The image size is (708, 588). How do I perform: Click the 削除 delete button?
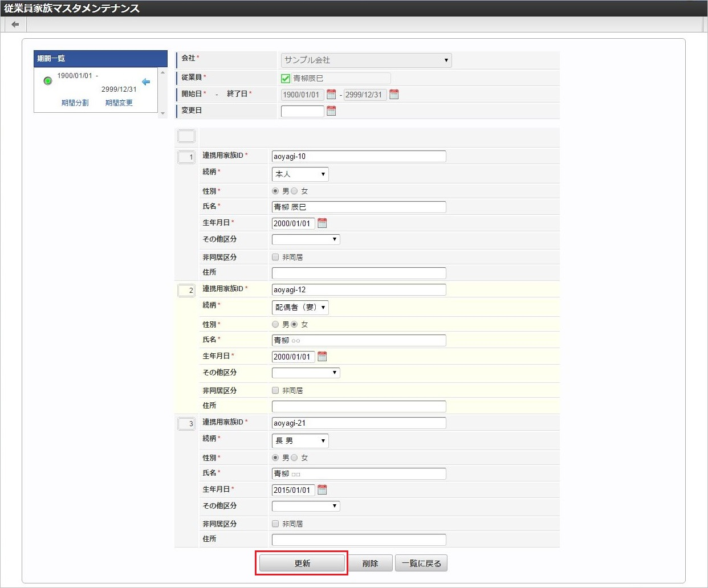pos(371,563)
